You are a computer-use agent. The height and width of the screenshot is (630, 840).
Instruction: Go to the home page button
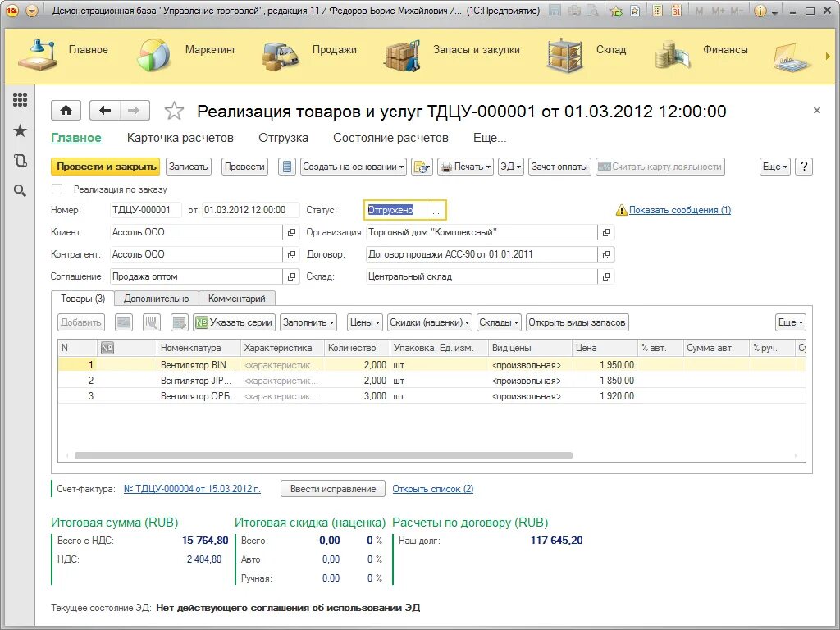coord(66,111)
